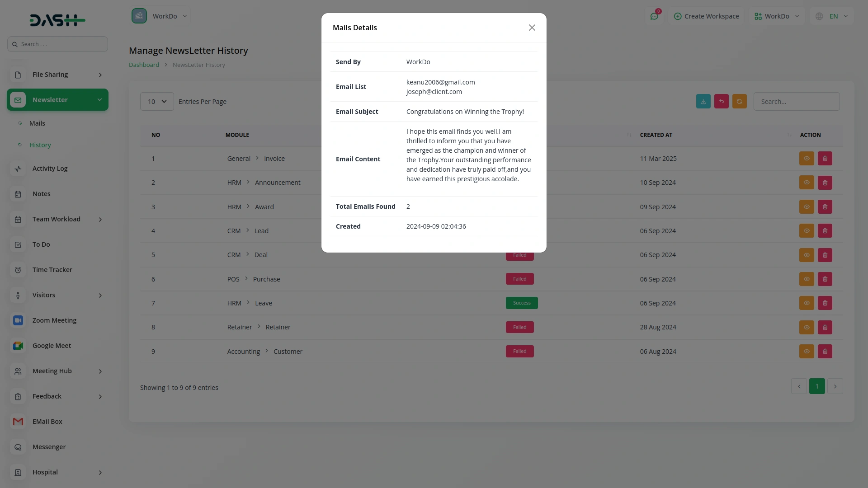This screenshot has height=488, width=868.
Task: Click the red undo arrow icon
Action: [x=721, y=102]
